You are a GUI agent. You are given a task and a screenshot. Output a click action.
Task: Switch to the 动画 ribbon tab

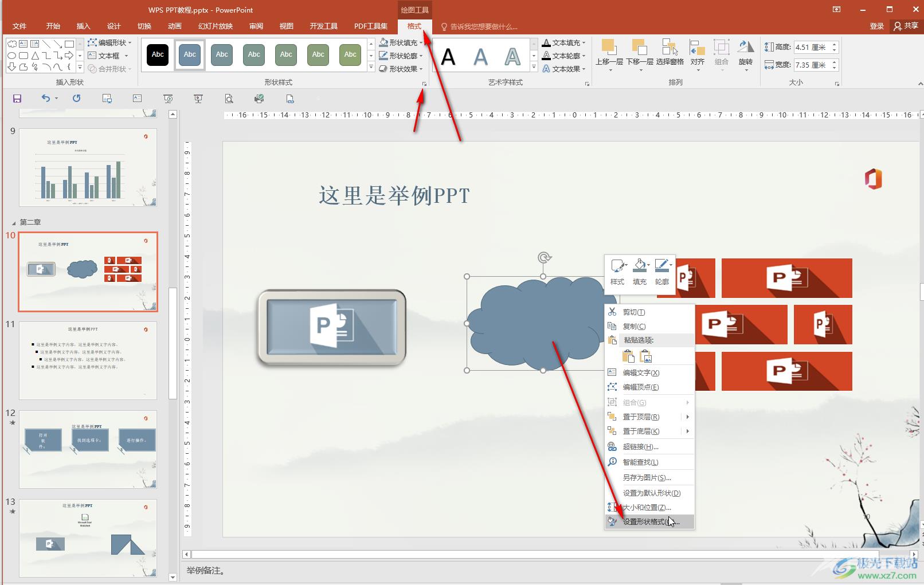click(174, 26)
